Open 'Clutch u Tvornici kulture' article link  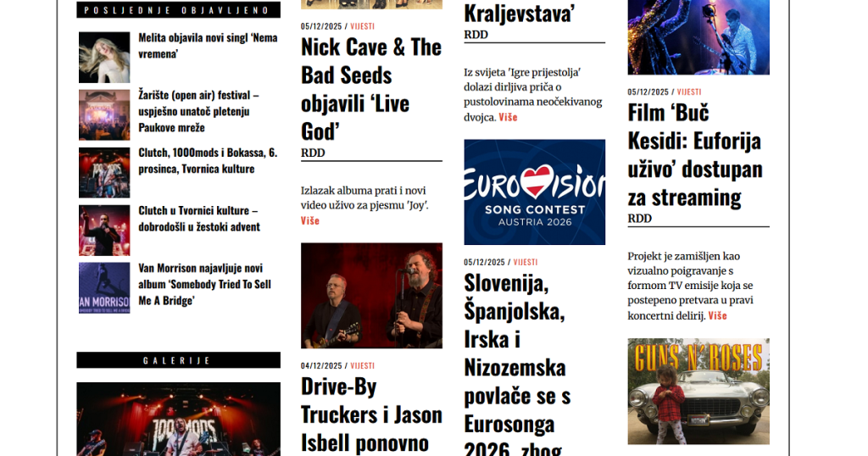pos(198,219)
